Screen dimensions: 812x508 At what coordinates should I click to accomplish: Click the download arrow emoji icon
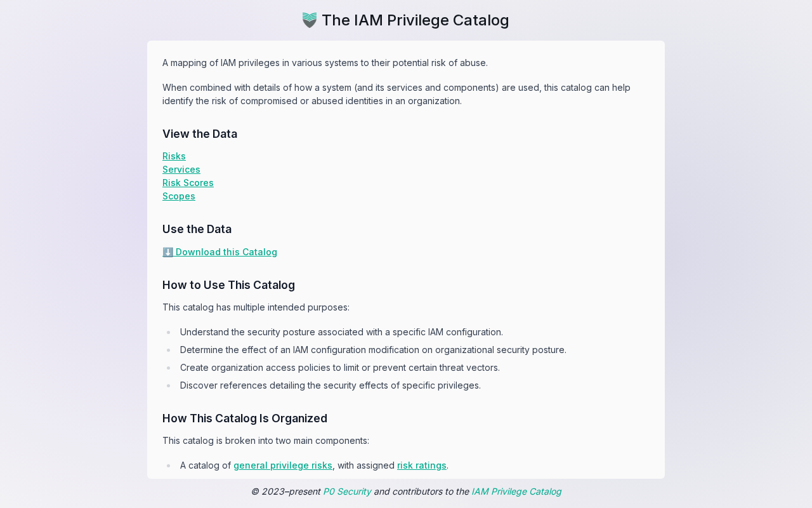pyautogui.click(x=167, y=252)
